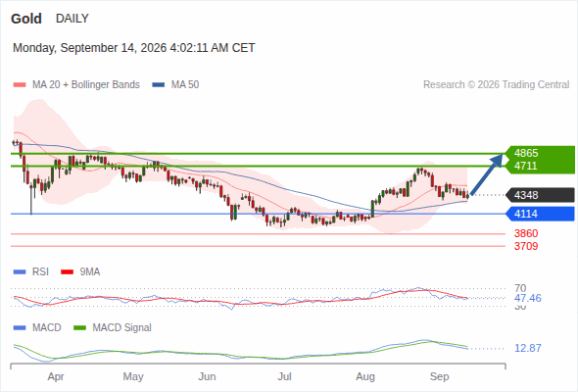The height and width of the screenshot is (392, 578).
Task: Click the Jun marker on the time axis
Action: coord(207,376)
